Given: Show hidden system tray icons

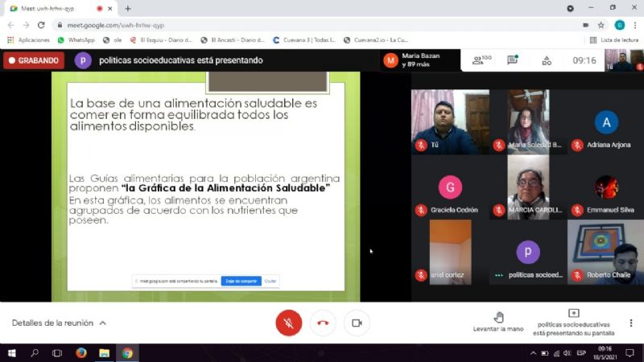Looking at the screenshot, I should coord(533,353).
